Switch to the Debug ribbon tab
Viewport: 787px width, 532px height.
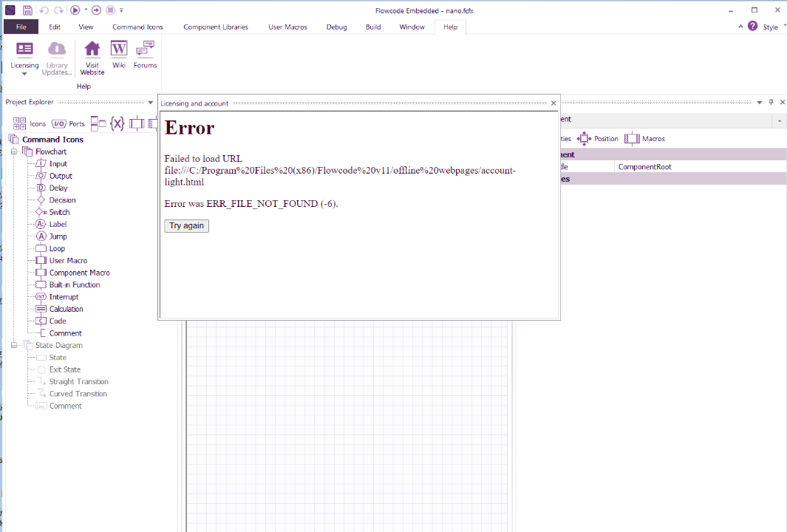pos(337,27)
